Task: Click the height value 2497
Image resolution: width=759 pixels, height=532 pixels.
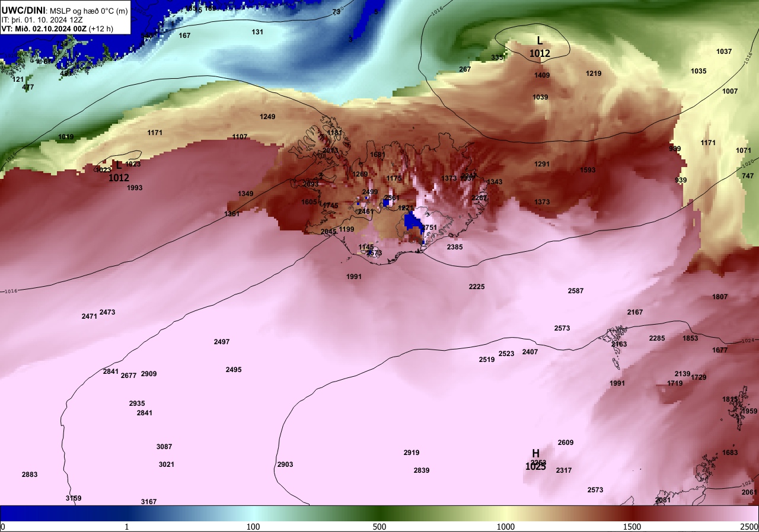Action: click(222, 342)
